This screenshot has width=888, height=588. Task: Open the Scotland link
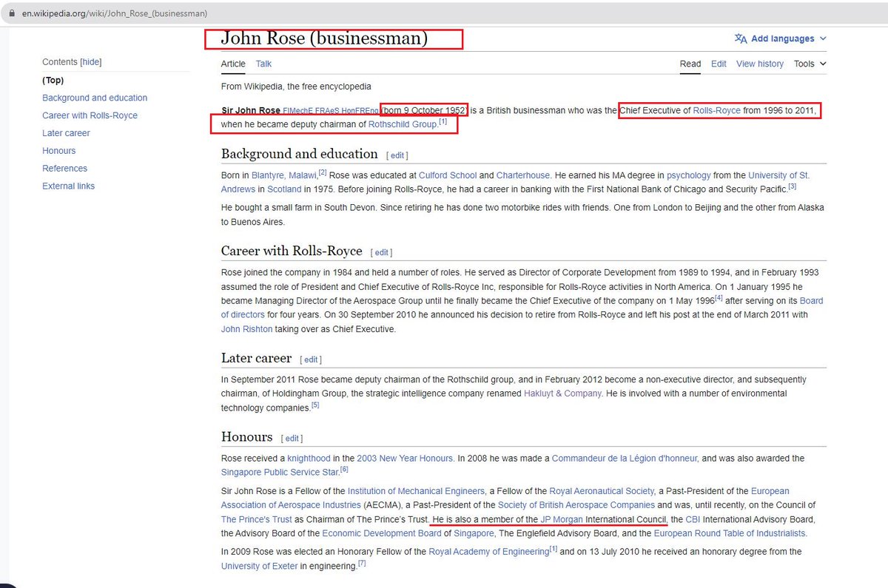click(x=284, y=189)
